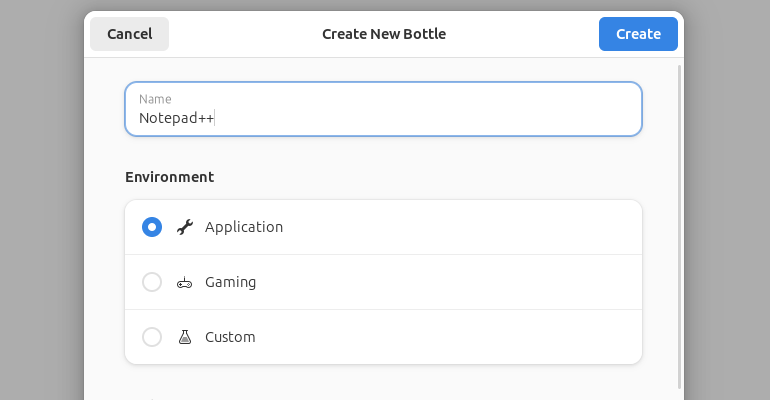Click the wrench icon beside Application
This screenshot has height=400, width=770.
(x=184, y=227)
